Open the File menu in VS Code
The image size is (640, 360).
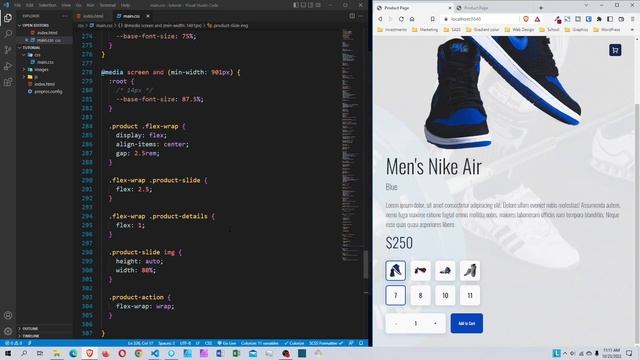18,5
